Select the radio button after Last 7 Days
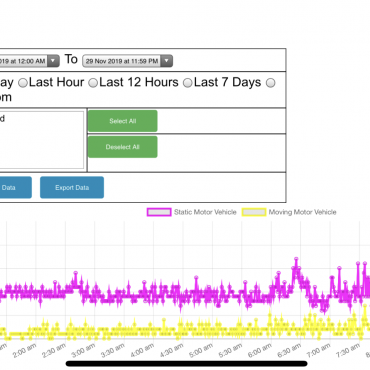 coord(270,83)
